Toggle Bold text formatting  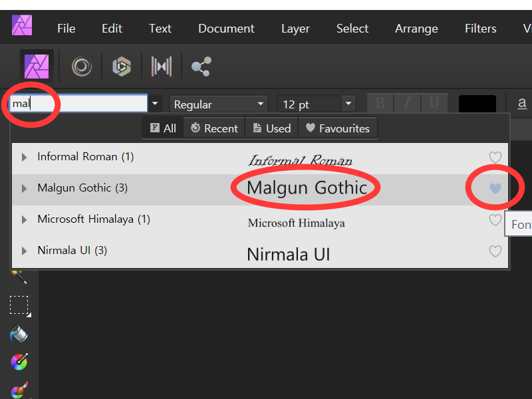[380, 103]
